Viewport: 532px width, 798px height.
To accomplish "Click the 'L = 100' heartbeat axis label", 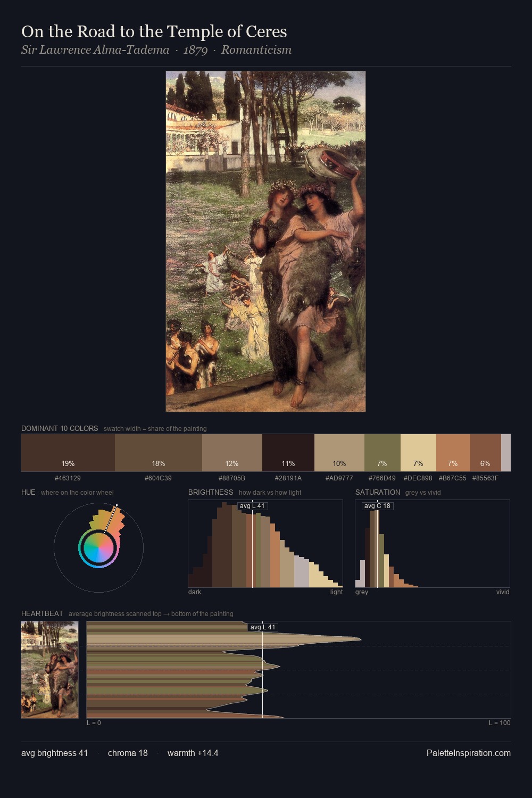I will (500, 723).
